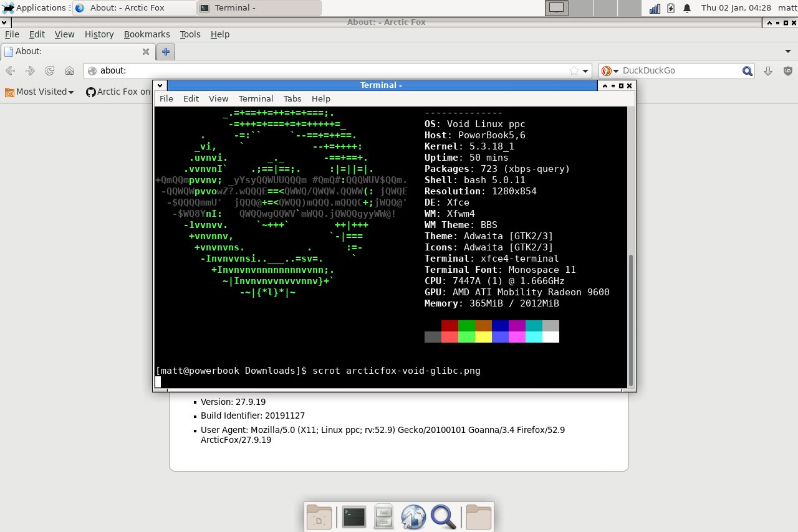The height and width of the screenshot is (532, 798).
Task: Click the Version: 27.9.19 text
Action: 233,402
